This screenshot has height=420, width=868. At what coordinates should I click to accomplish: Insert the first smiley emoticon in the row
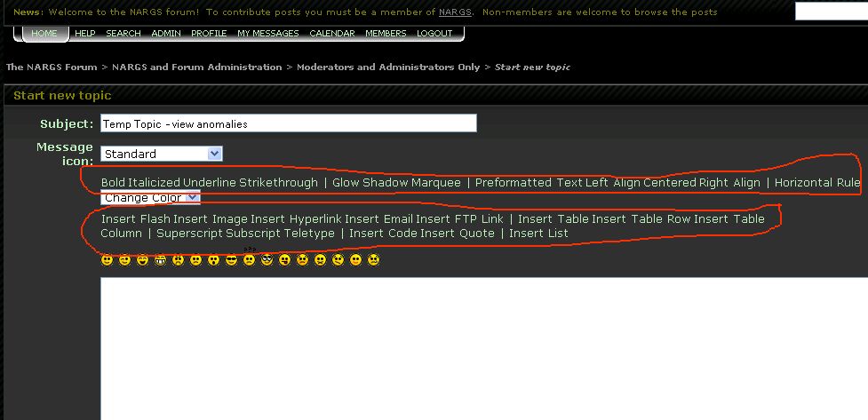(x=107, y=260)
